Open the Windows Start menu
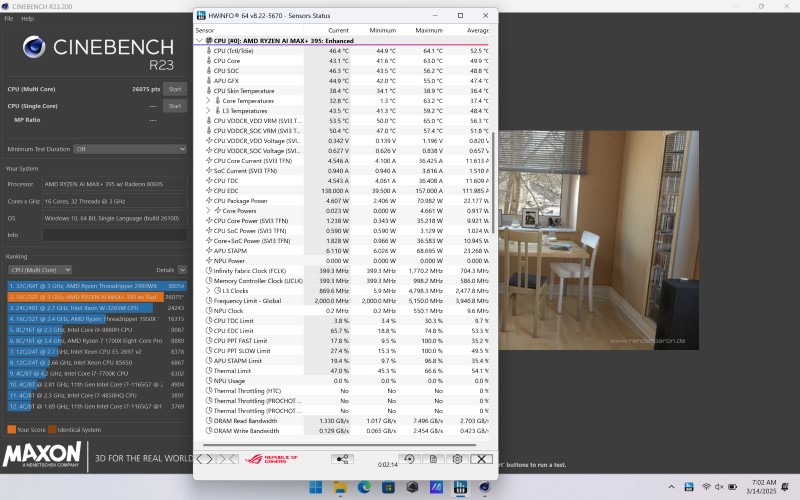 click(x=316, y=487)
